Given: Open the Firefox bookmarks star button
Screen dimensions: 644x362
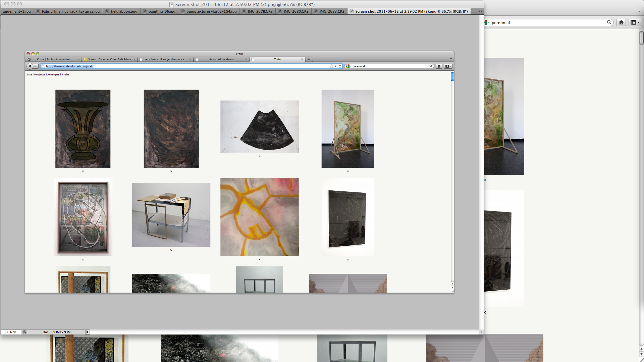Looking at the screenshot, I should click(635, 22).
